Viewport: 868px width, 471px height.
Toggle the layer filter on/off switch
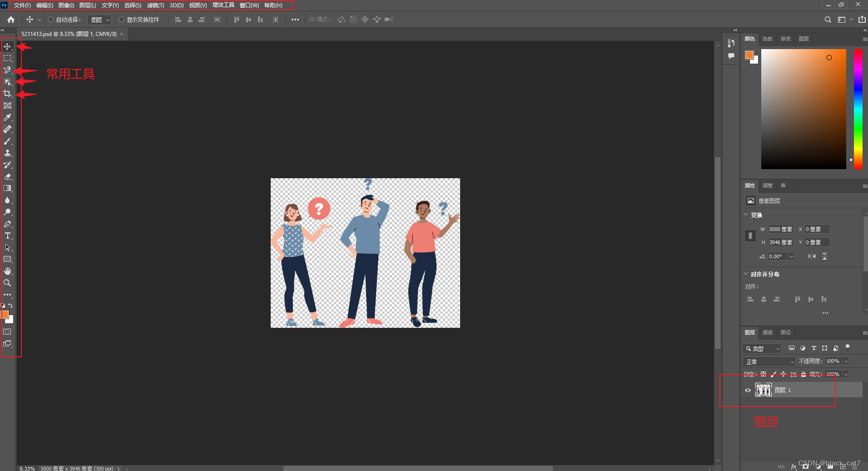tap(847, 348)
